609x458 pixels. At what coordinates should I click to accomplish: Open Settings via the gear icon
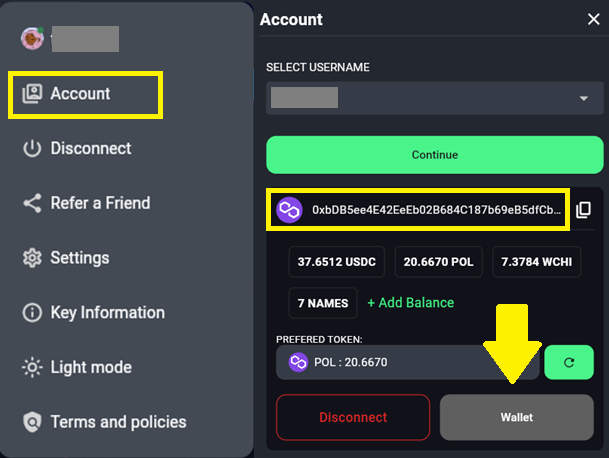tap(32, 258)
